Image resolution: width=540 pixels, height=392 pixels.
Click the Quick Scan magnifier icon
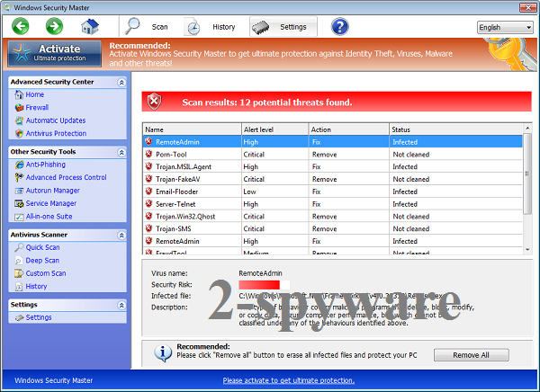click(x=19, y=247)
